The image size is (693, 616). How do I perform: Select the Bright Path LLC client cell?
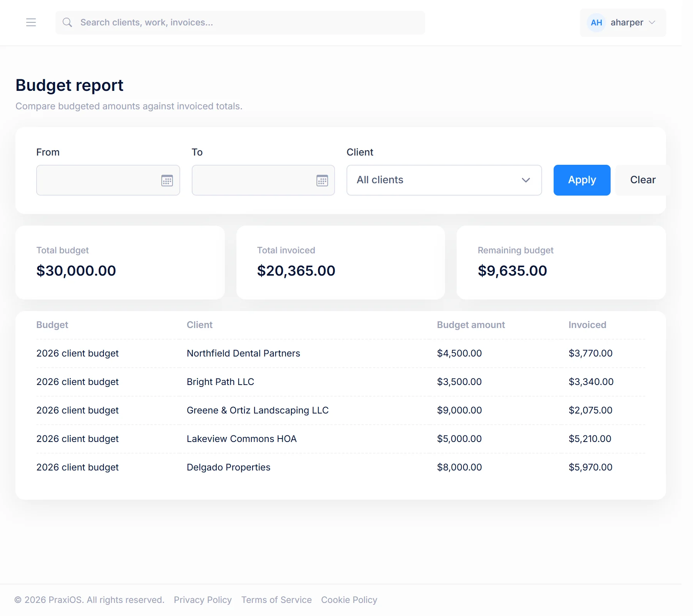point(221,382)
